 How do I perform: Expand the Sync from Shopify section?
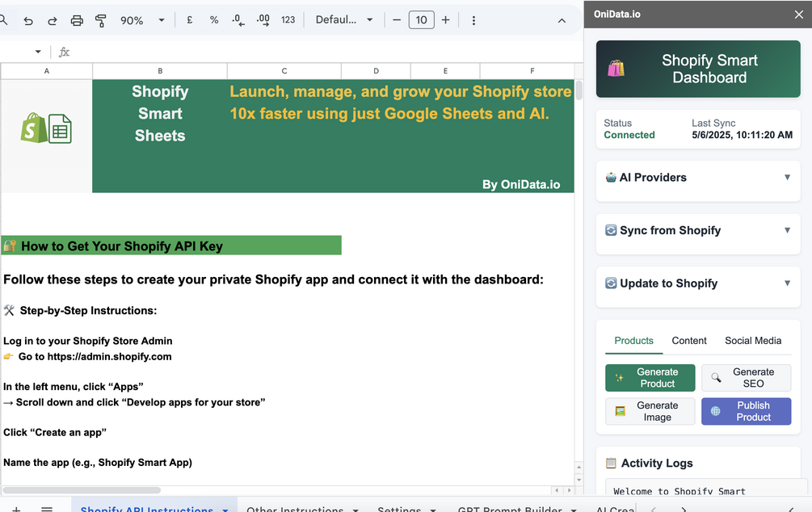pyautogui.click(x=698, y=230)
